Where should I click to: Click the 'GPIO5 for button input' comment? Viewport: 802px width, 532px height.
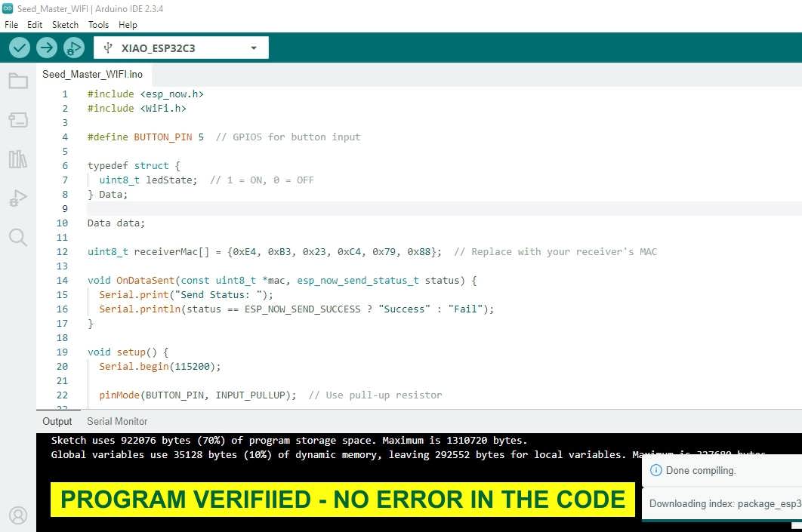288,137
